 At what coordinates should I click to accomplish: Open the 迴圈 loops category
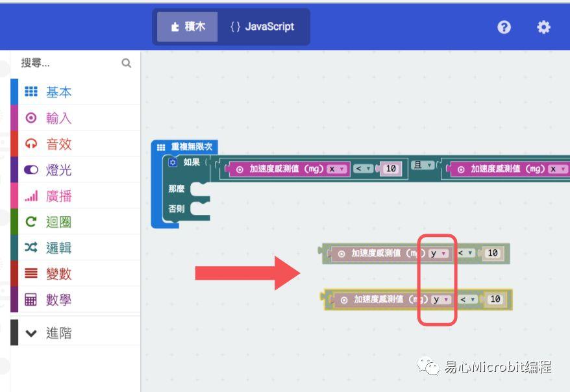click(58, 222)
